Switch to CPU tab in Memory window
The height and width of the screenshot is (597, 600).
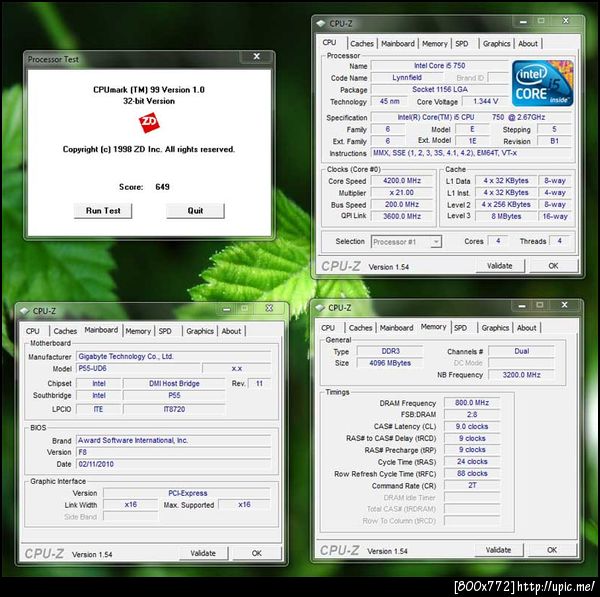328,328
